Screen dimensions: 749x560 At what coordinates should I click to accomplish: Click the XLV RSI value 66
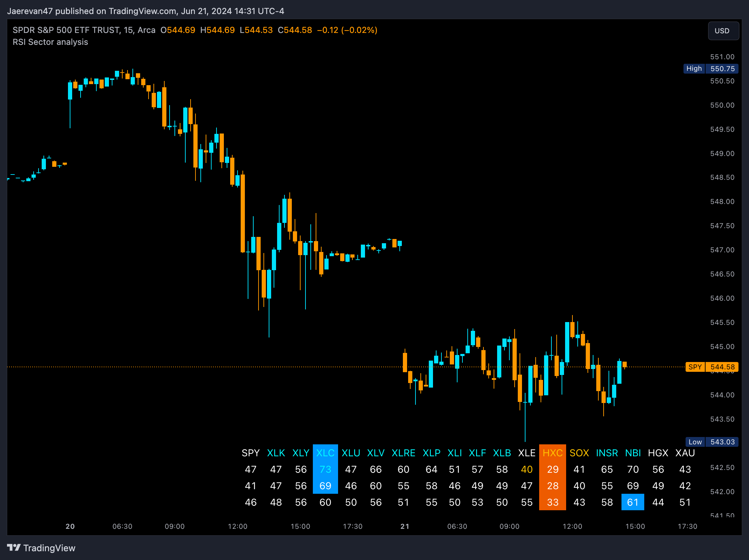tap(376, 469)
